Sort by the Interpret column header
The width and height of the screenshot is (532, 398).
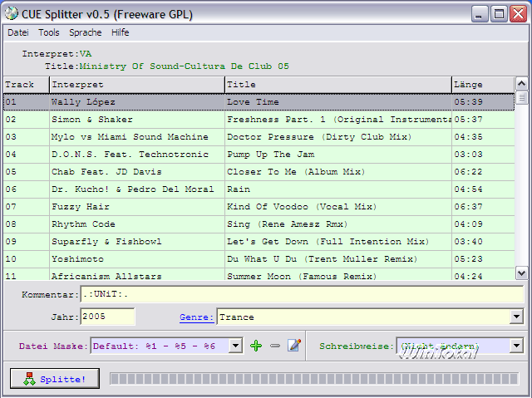[x=137, y=85]
